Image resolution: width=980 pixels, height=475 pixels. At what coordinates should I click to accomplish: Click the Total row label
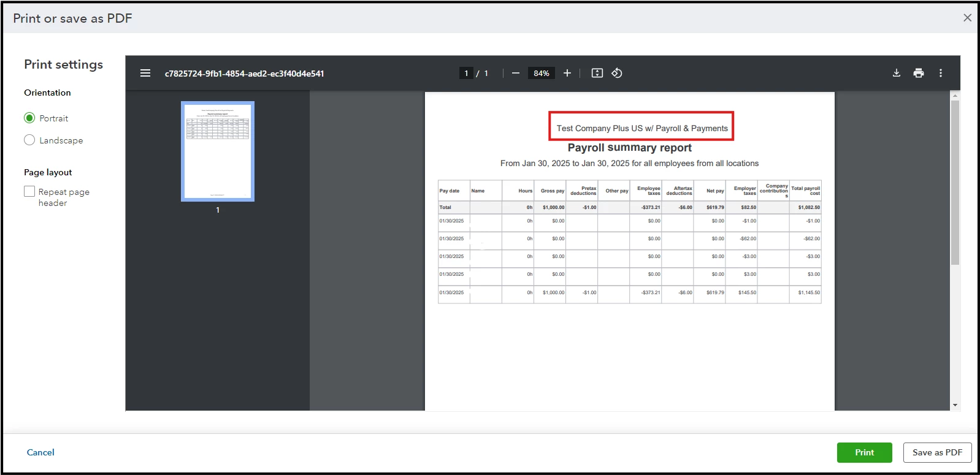click(445, 207)
